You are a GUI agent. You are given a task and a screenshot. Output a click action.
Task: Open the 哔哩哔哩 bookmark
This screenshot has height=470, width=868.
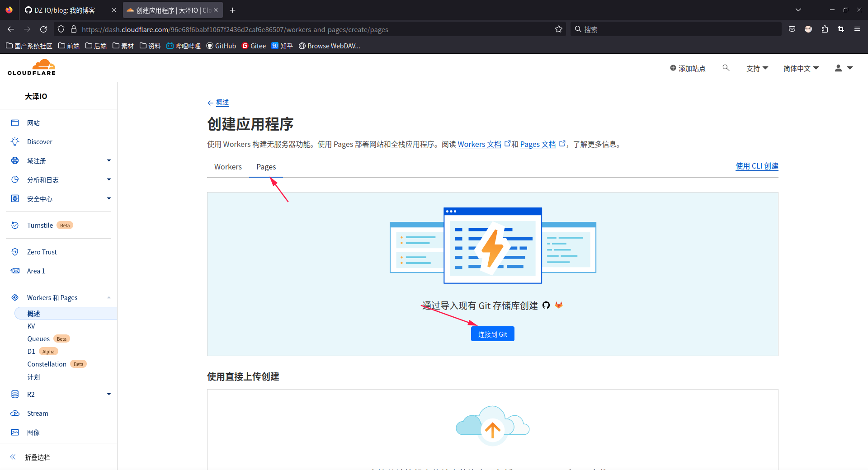coord(184,46)
